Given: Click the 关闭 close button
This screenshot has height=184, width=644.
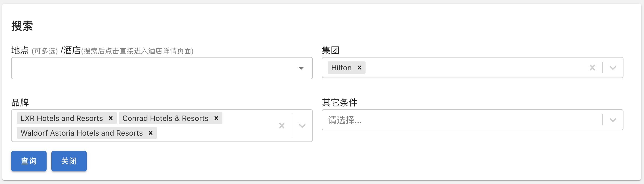Looking at the screenshot, I should [x=69, y=161].
